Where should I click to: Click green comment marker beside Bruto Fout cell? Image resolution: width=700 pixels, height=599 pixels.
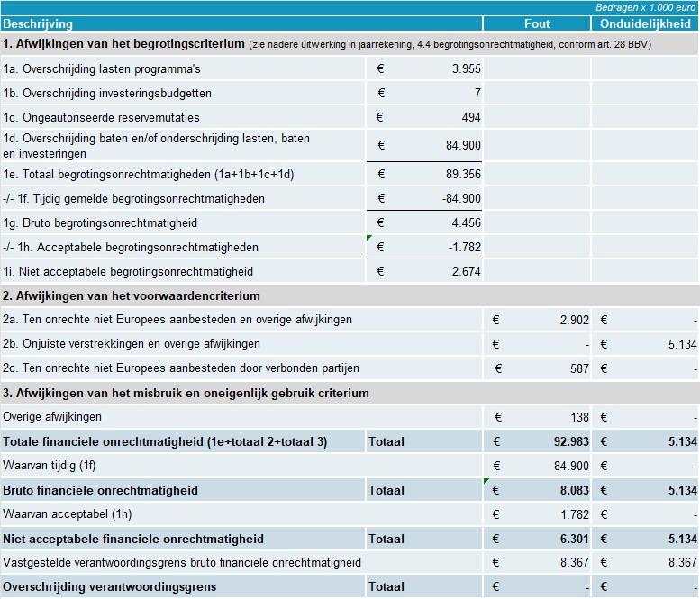tap(486, 481)
